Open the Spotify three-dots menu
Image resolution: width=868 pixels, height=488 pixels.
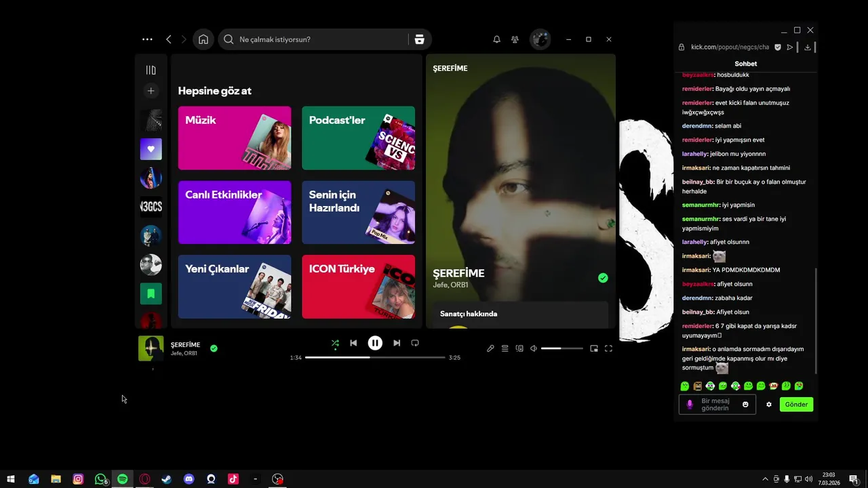[x=147, y=39]
